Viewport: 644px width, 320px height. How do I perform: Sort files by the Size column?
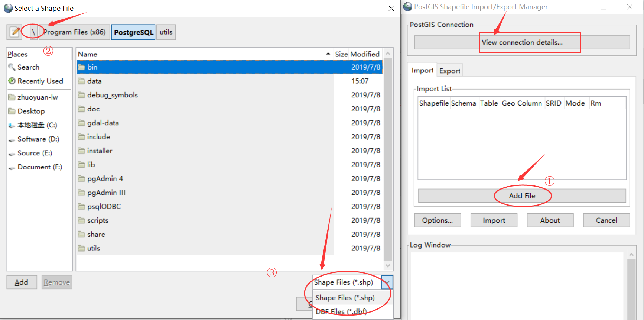(341, 54)
